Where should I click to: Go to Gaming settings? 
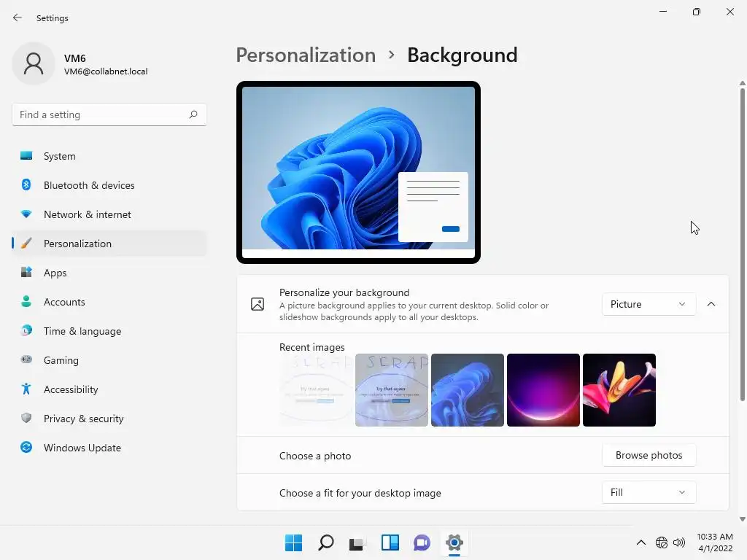point(109,360)
